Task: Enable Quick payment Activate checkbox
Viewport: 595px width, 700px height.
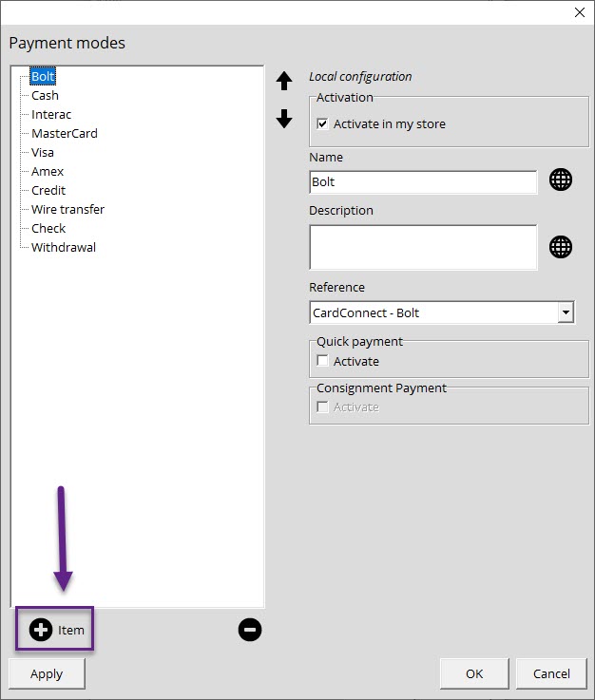Action: point(322,360)
